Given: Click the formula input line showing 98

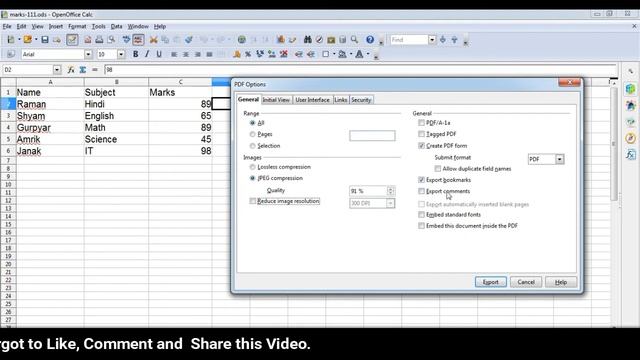Looking at the screenshot, I should click(x=360, y=70).
